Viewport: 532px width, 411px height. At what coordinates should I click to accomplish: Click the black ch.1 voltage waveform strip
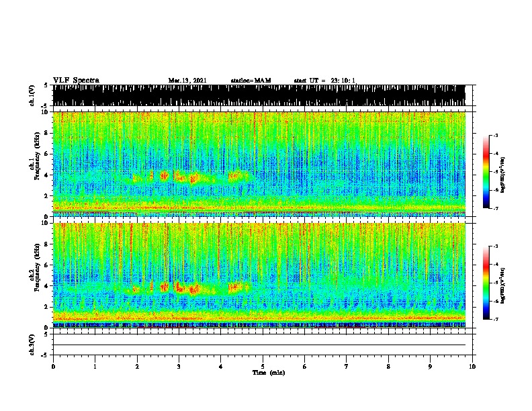click(259, 95)
